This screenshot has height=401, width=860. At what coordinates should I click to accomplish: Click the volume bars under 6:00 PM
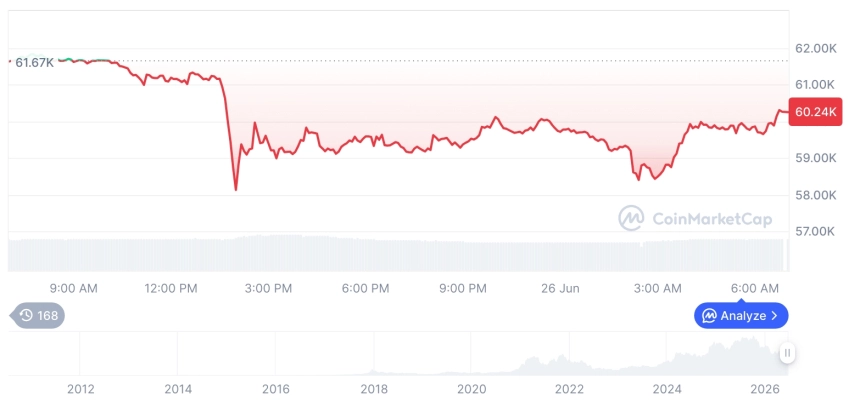tap(366, 255)
